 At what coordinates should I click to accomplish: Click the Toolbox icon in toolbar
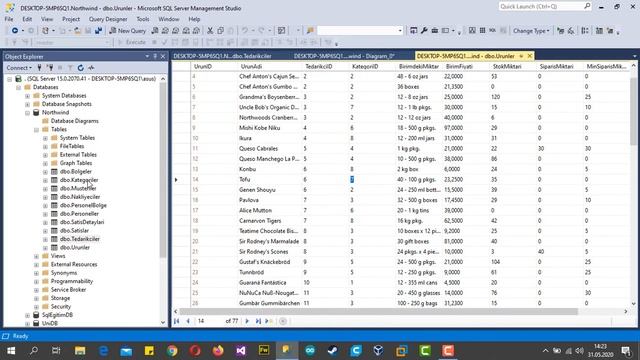(435, 31)
